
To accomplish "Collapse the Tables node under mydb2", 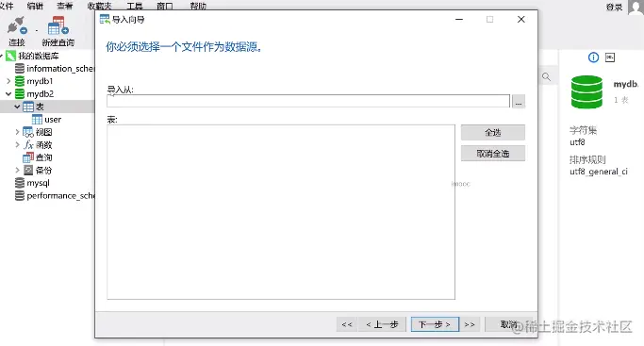I will coord(17,107).
